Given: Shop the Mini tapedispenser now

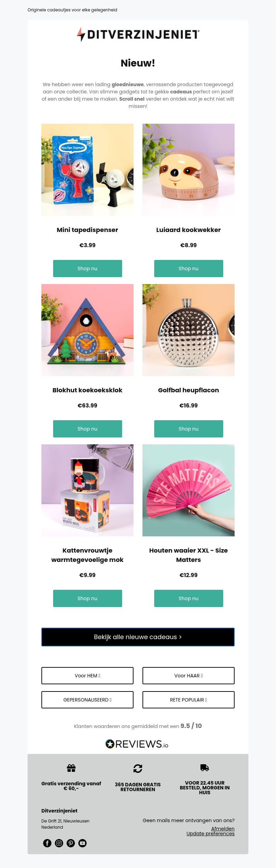Looking at the screenshot, I should 88,269.
